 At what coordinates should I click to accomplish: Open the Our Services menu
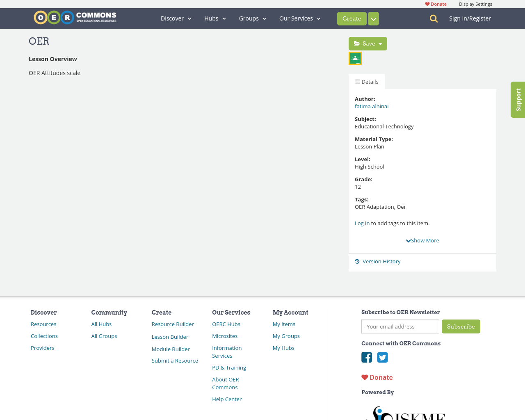pyautogui.click(x=299, y=18)
